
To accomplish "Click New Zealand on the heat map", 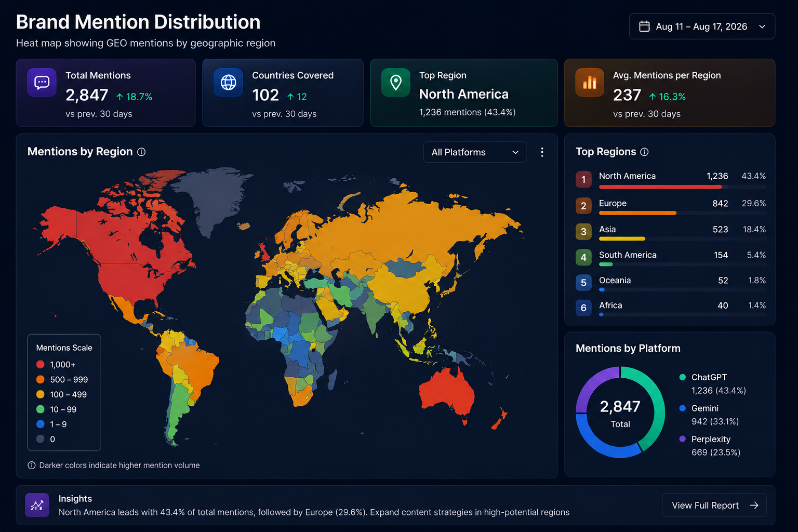I will [x=499, y=420].
